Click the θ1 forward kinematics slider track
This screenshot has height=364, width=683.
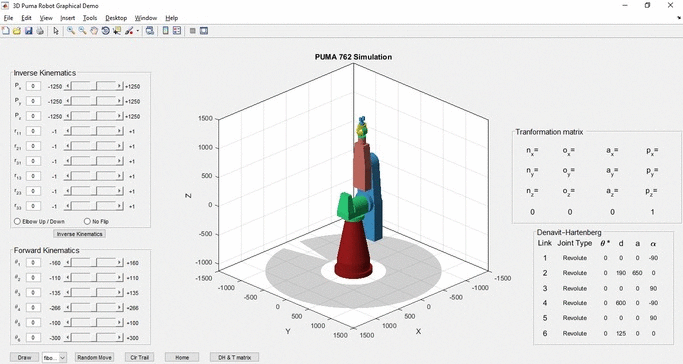click(94, 263)
